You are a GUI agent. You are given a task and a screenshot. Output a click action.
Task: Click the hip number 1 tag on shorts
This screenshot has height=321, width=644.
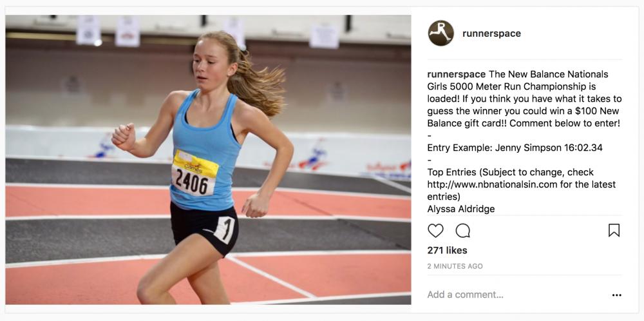pyautogui.click(x=225, y=229)
